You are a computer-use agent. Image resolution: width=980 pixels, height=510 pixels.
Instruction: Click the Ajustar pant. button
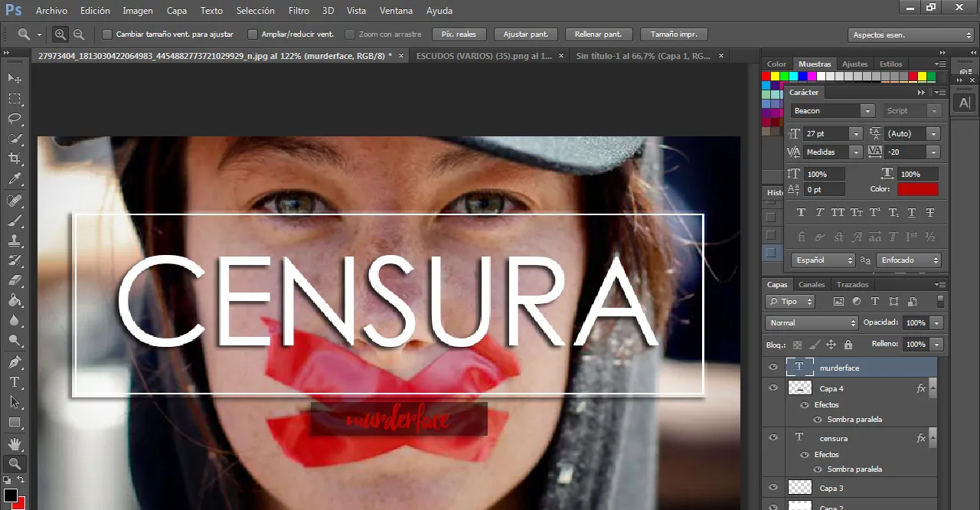click(x=526, y=34)
